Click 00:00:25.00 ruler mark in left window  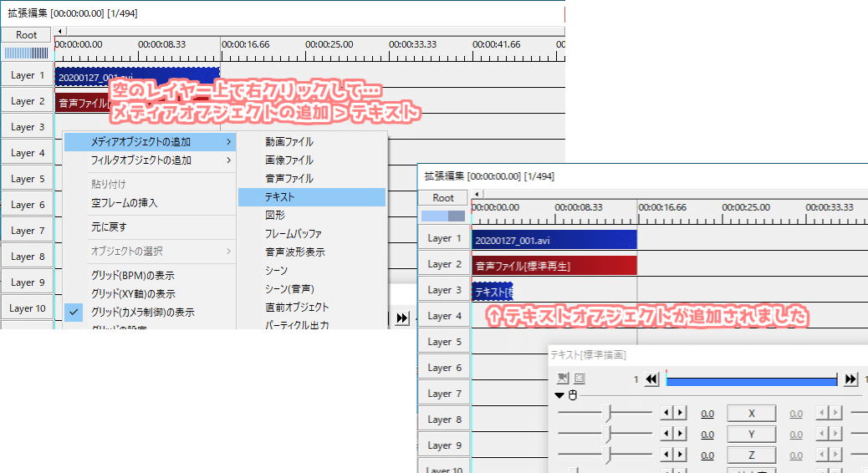[x=329, y=44]
